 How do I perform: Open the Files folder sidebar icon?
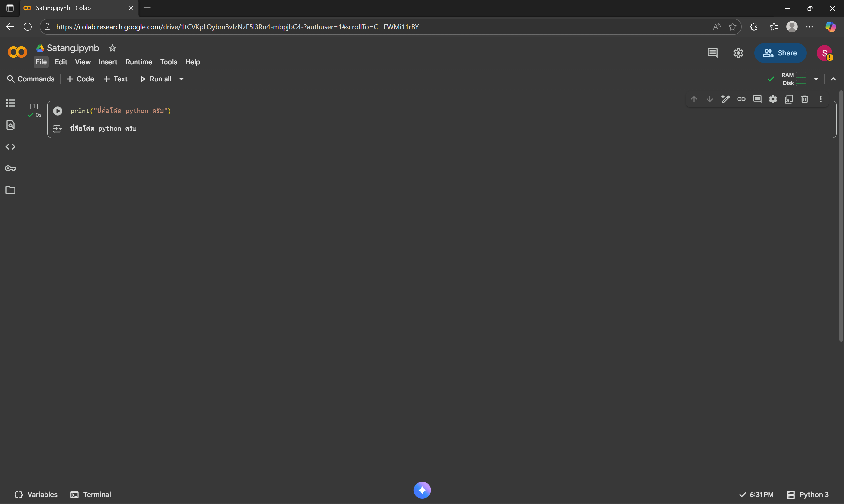coord(10,190)
